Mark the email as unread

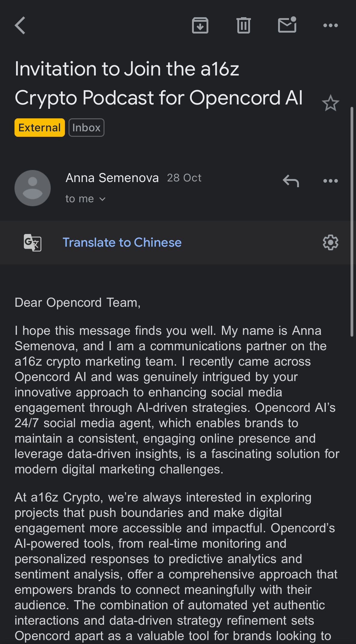287,25
